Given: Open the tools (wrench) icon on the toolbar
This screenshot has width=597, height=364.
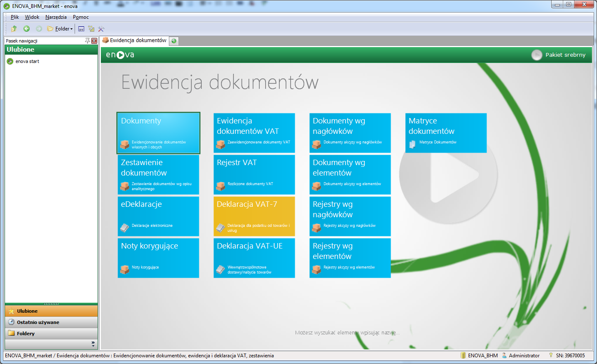Looking at the screenshot, I should point(101,29).
